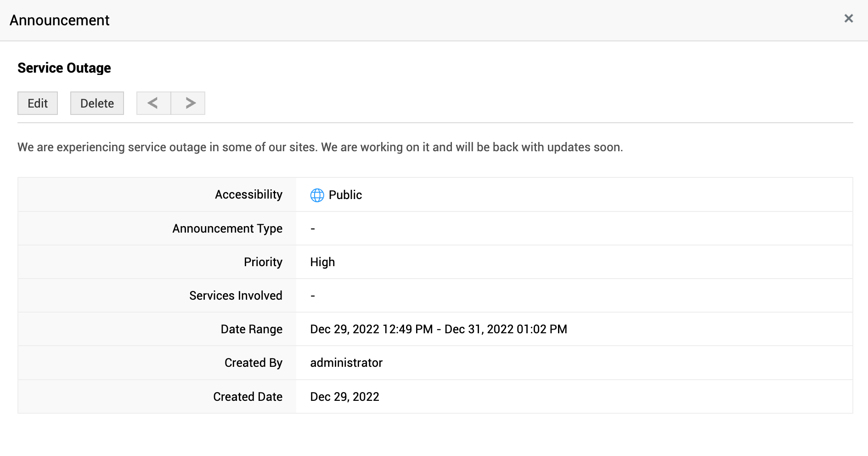The height and width of the screenshot is (456, 868).
Task: Go to the next announcement arrow
Action: tap(188, 103)
